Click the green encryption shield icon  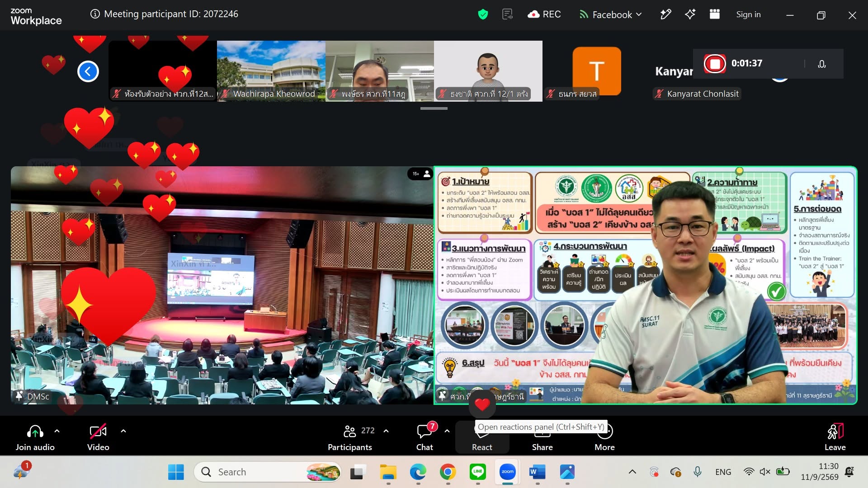pos(483,14)
